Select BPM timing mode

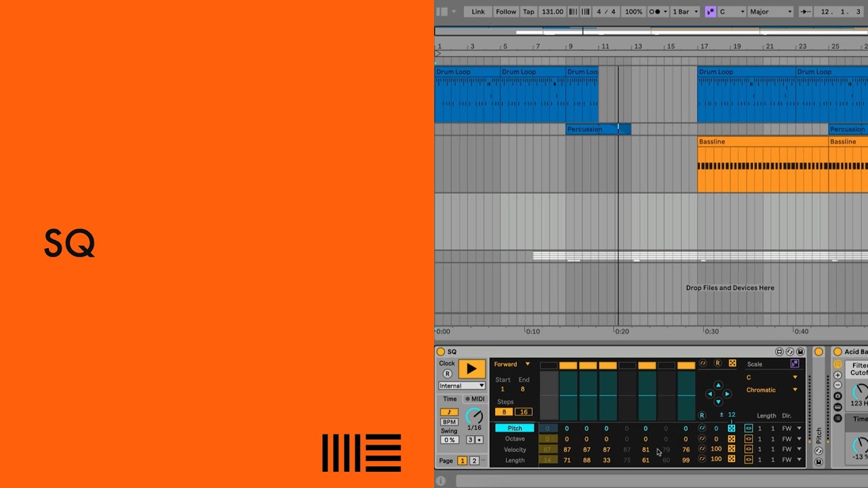pyautogui.click(x=449, y=422)
